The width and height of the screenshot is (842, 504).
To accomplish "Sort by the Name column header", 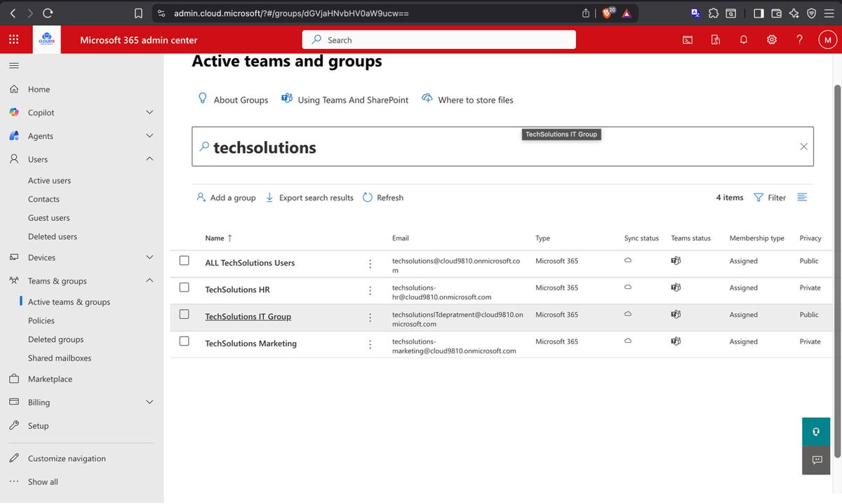I will (218, 238).
